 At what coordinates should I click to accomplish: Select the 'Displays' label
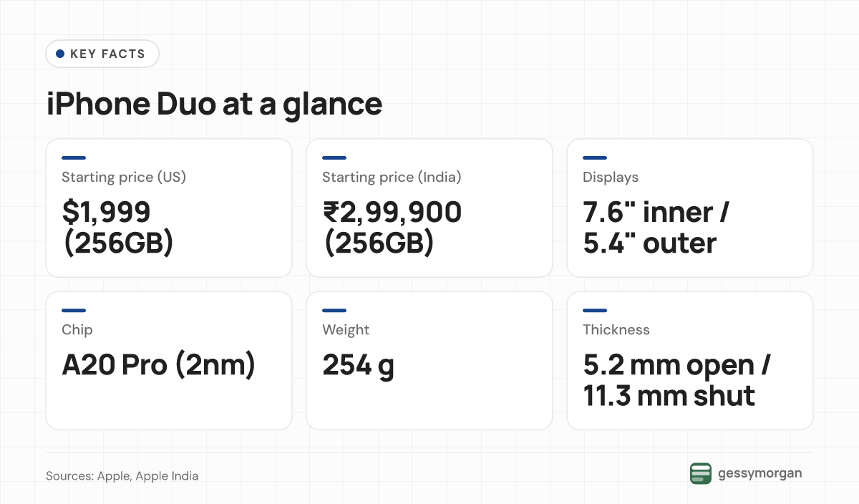pos(611,177)
